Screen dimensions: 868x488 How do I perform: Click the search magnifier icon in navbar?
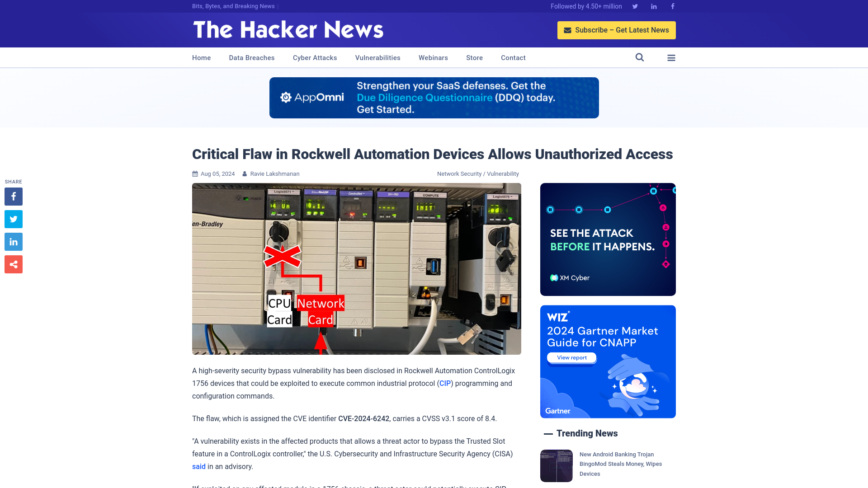point(640,58)
